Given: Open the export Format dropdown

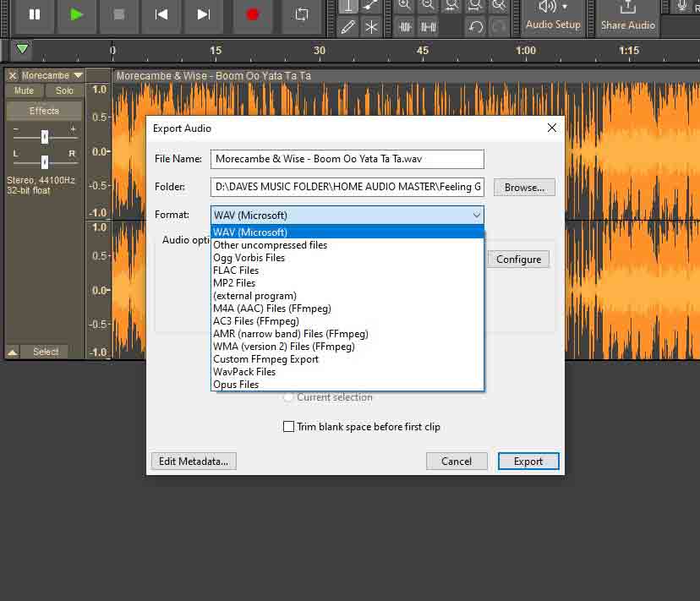Looking at the screenshot, I should point(477,215).
